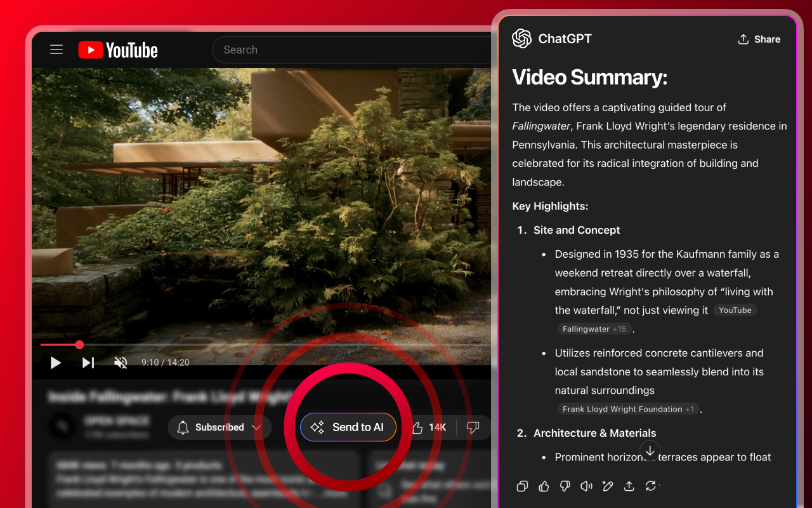Screen dimensions: 812x508
Task: Skip to the next video
Action: [88, 363]
